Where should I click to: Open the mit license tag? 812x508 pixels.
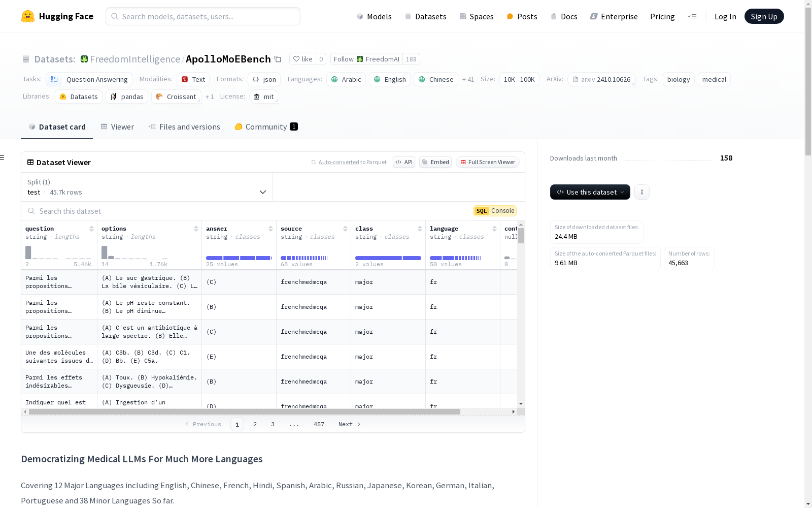264,97
